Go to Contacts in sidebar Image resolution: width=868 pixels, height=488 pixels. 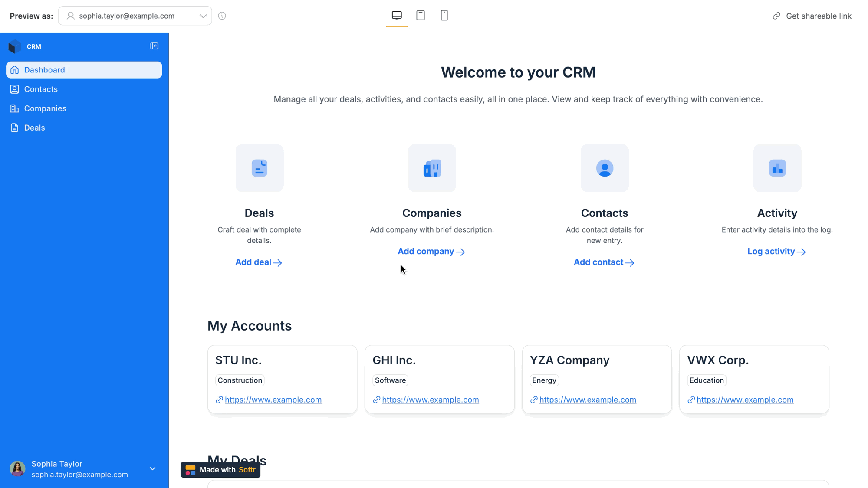(x=41, y=89)
